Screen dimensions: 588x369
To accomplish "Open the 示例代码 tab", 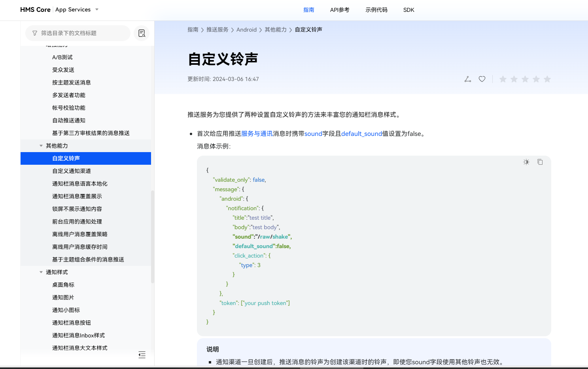I will (x=376, y=10).
